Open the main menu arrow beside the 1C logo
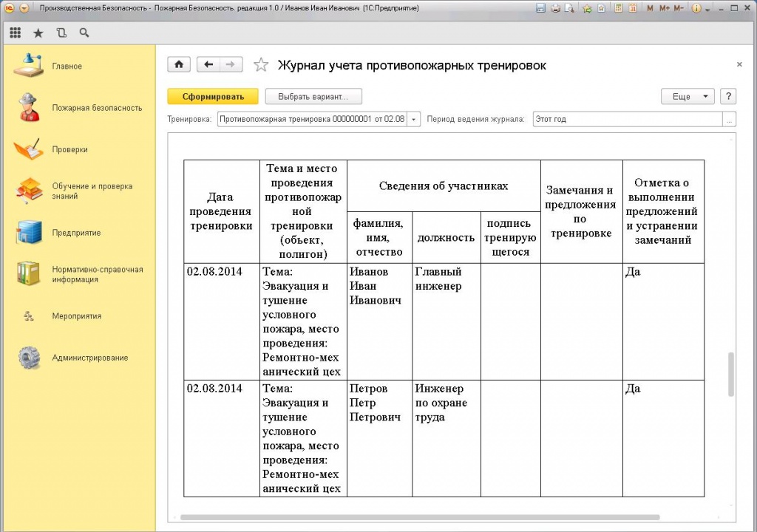The width and height of the screenshot is (757, 532). (x=24, y=8)
